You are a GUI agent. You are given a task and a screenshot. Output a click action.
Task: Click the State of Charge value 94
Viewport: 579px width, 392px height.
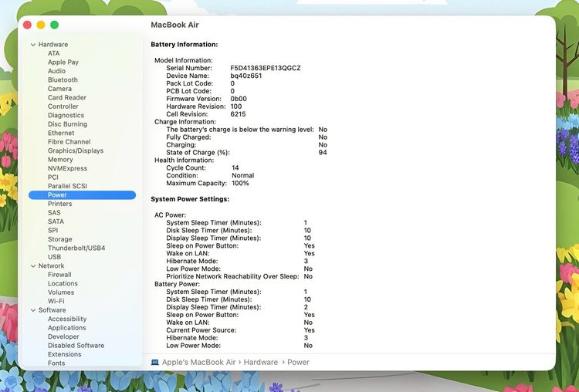tap(323, 153)
